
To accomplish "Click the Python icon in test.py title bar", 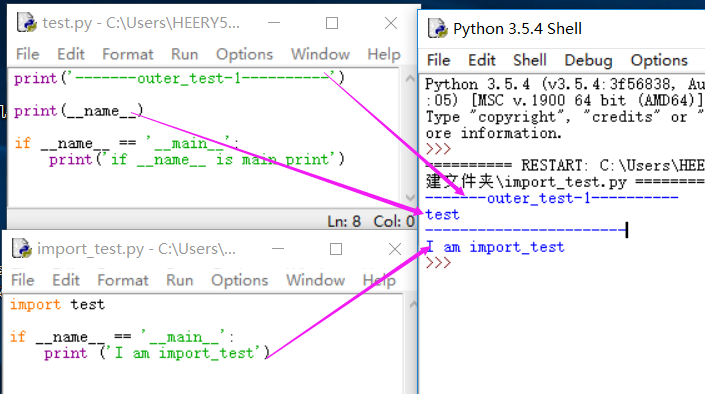I will 27,22.
